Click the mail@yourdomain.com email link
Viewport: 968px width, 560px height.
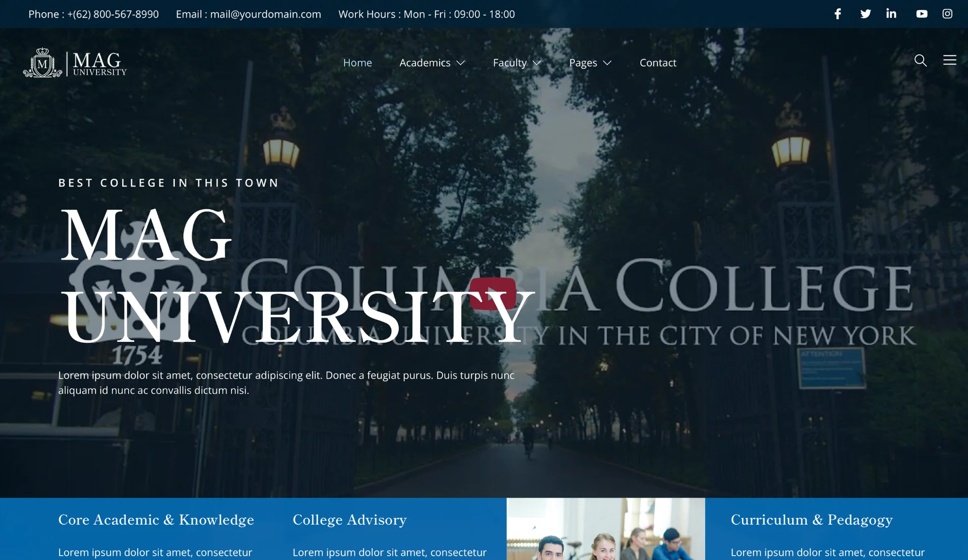[x=265, y=14]
